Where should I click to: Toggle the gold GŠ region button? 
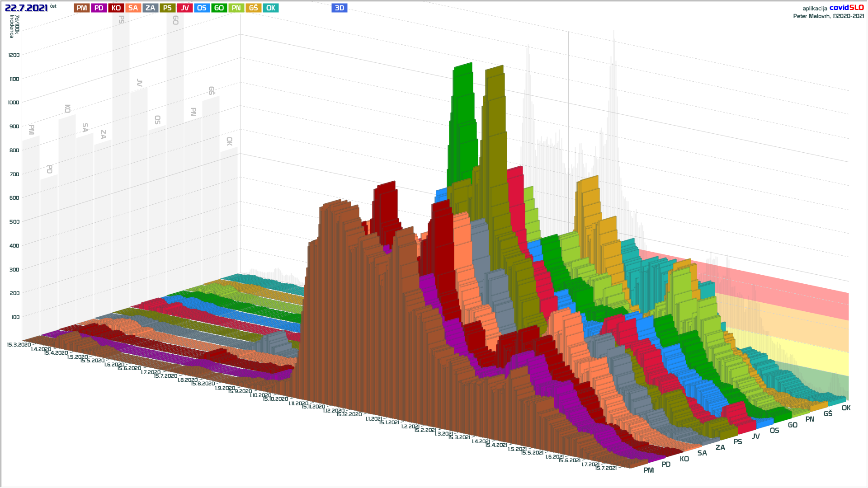pyautogui.click(x=253, y=8)
